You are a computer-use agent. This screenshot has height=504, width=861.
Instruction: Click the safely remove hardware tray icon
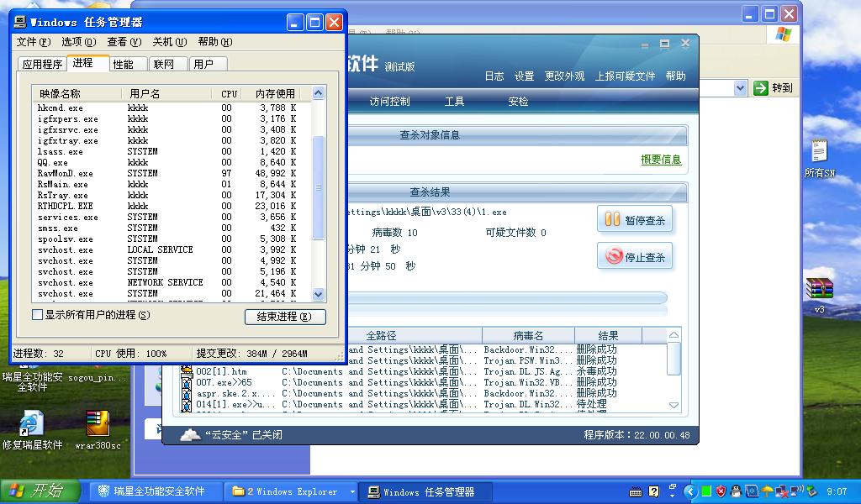(x=811, y=491)
